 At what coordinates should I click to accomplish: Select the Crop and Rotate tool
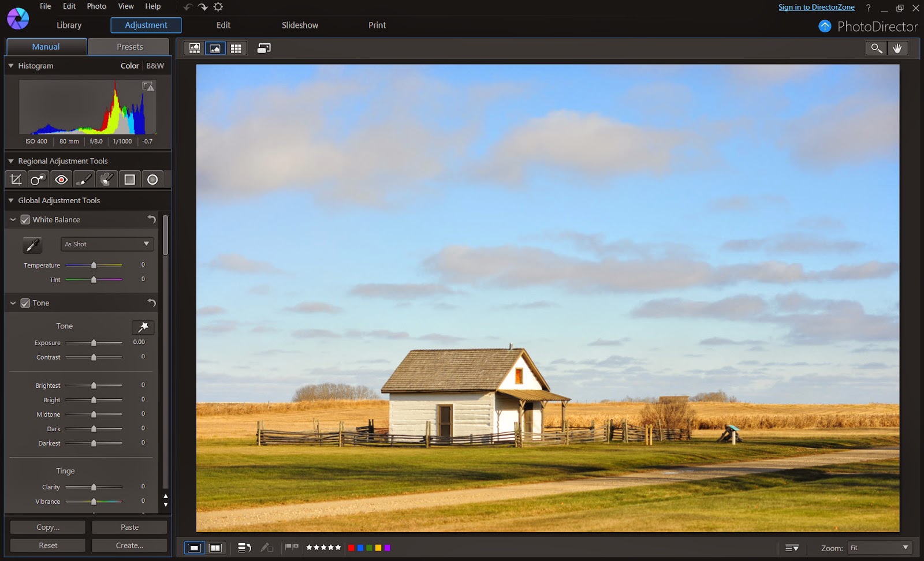coord(15,179)
